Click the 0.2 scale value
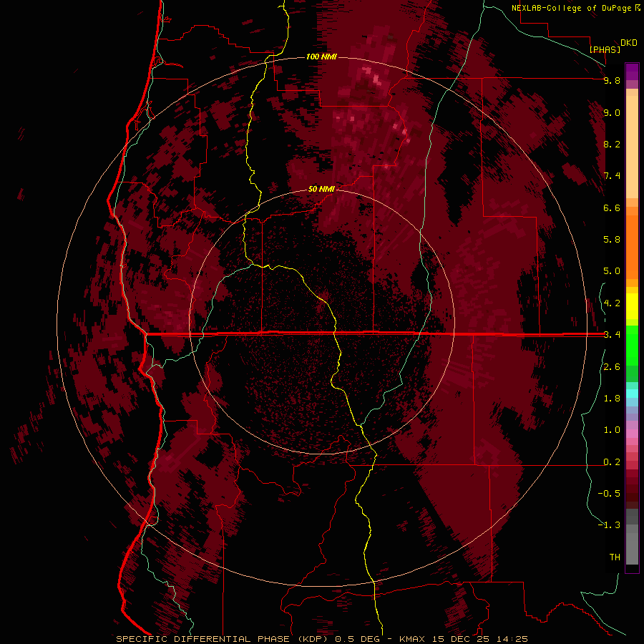The image size is (644, 644). click(612, 462)
